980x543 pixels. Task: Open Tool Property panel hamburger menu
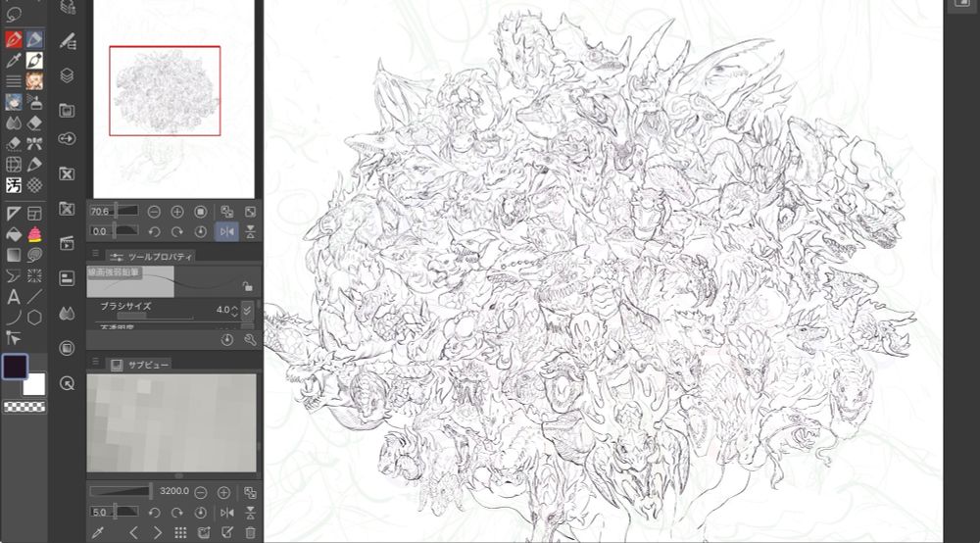(95, 254)
